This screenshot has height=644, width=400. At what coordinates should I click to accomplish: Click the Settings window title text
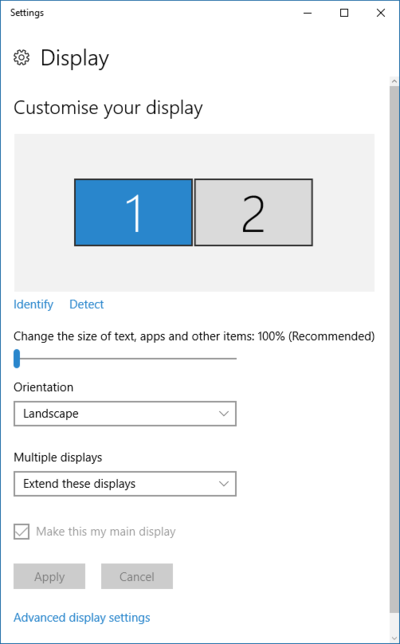[27, 13]
